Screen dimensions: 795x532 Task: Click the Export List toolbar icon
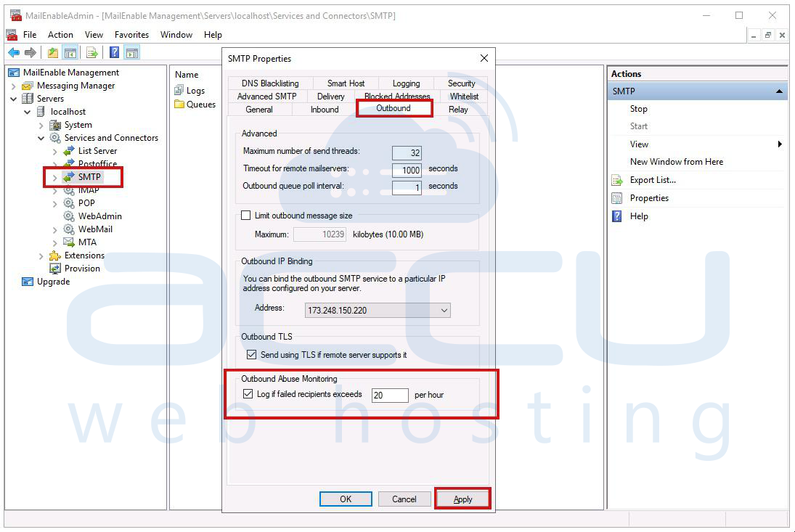[x=91, y=52]
